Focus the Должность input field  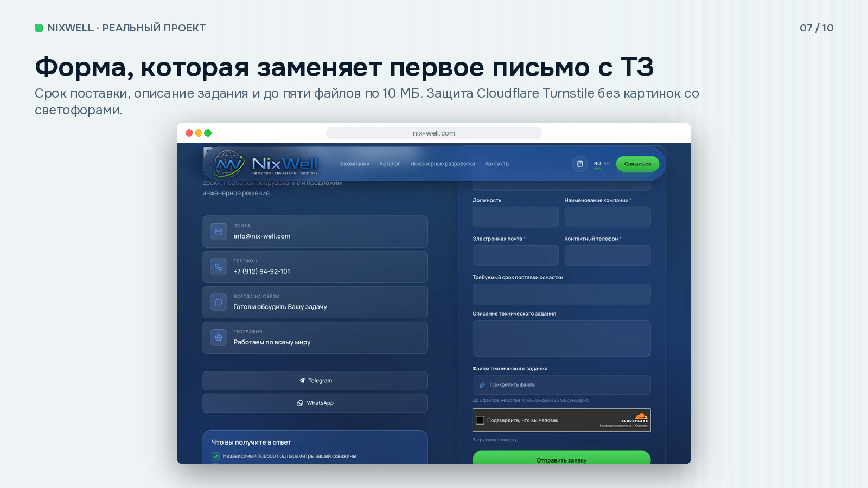(x=515, y=217)
